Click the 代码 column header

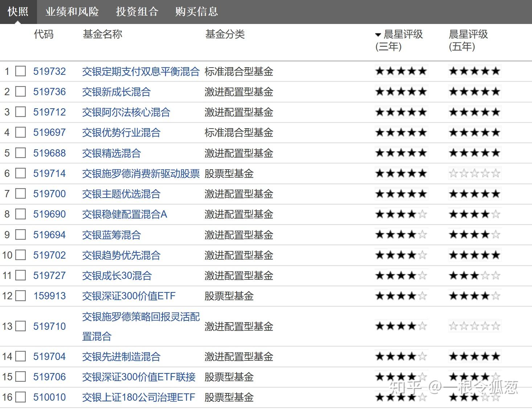click(44, 35)
